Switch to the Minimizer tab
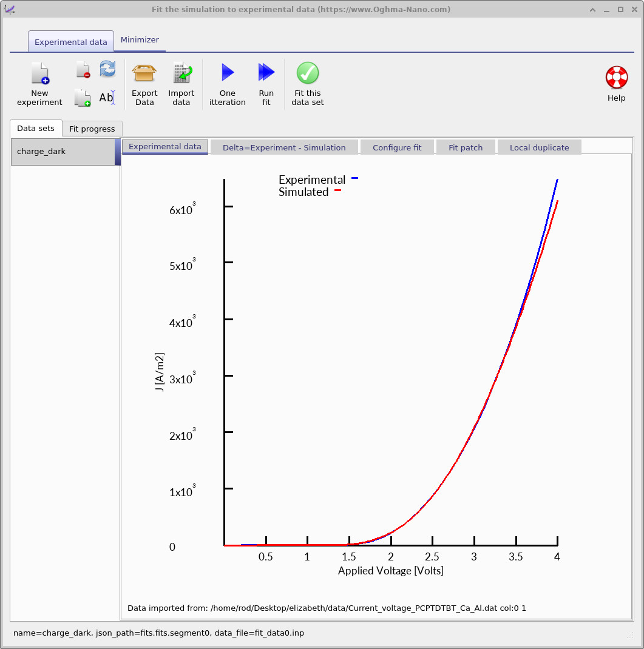Viewport: 644px width, 649px height. click(140, 39)
